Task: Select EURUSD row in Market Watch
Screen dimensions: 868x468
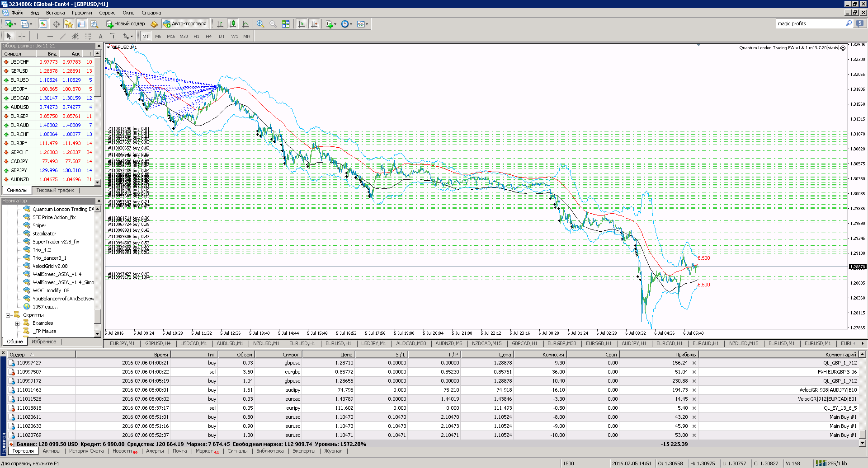Action: click(x=48, y=80)
